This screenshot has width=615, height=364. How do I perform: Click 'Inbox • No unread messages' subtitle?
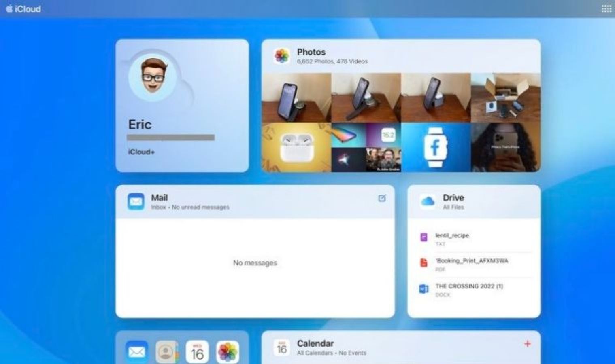pos(190,207)
